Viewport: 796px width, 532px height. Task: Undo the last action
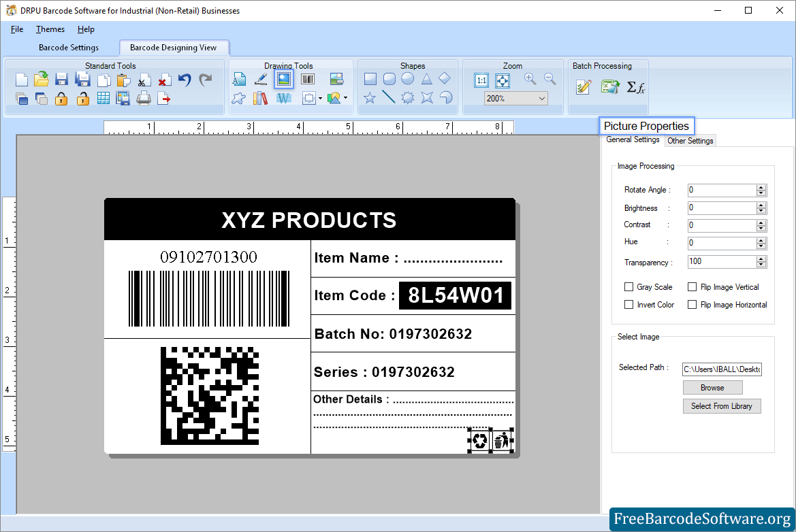(x=185, y=80)
